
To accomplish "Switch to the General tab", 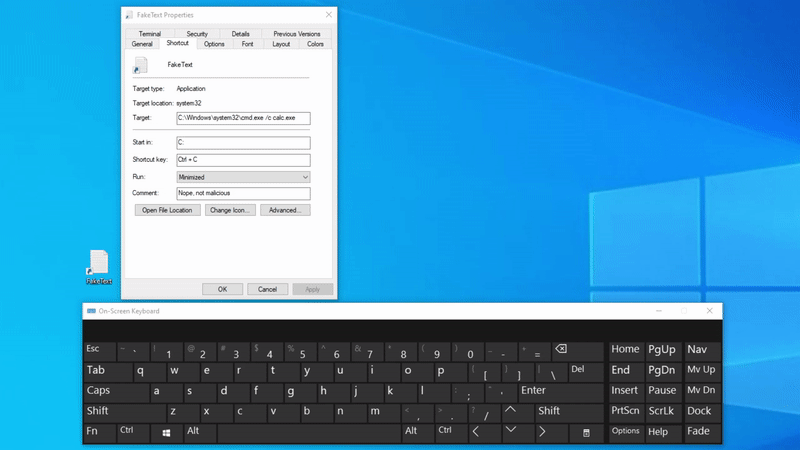I will pyautogui.click(x=142, y=44).
